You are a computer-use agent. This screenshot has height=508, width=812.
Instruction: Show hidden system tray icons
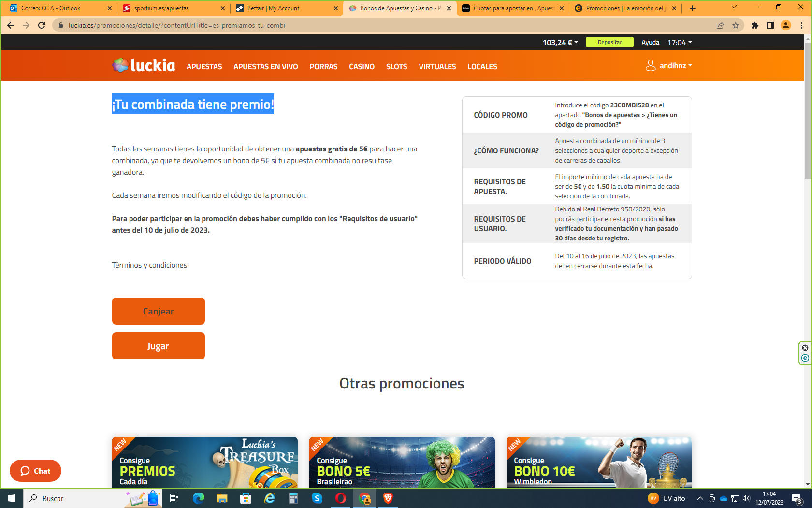(700, 498)
